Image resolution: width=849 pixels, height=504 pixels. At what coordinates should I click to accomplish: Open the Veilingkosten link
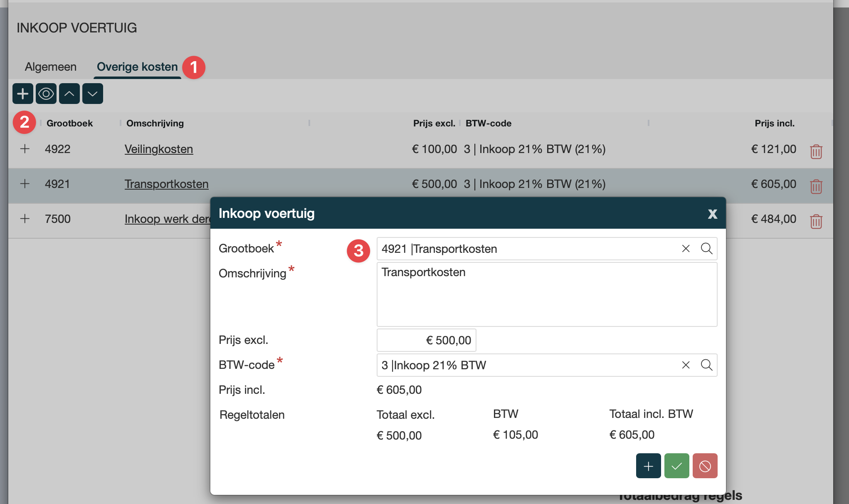click(x=159, y=149)
